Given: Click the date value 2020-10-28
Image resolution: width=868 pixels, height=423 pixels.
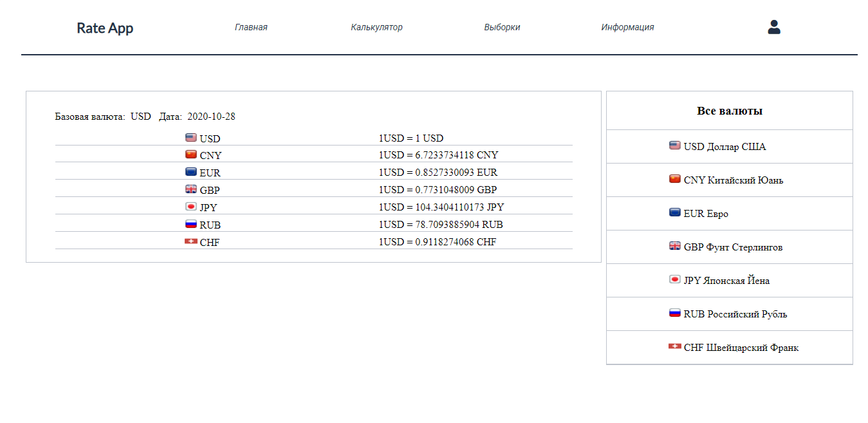Looking at the screenshot, I should (211, 117).
